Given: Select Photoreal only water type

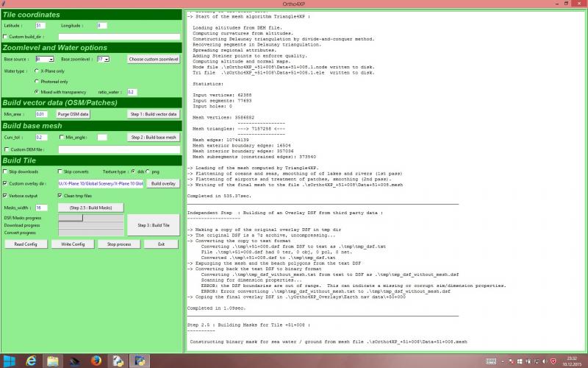Looking at the screenshot, I should coord(36,81).
